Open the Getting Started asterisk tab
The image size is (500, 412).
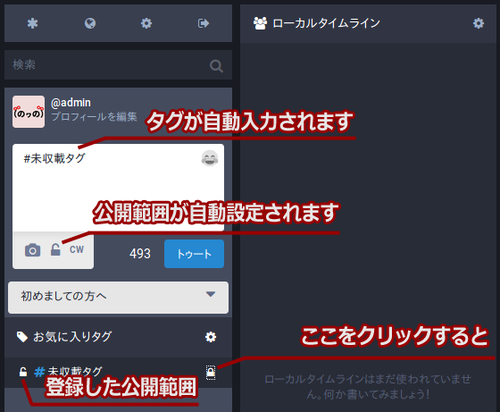pyautogui.click(x=32, y=23)
